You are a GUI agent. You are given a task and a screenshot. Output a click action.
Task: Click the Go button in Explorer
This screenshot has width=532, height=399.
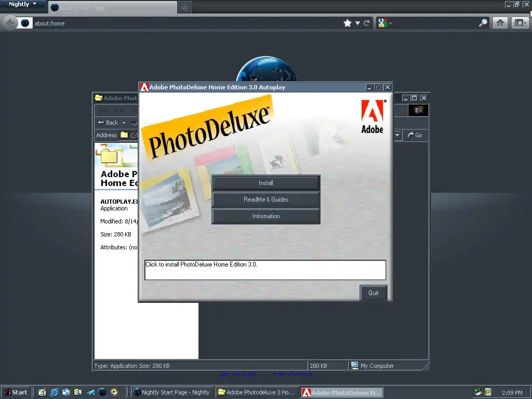coord(415,135)
